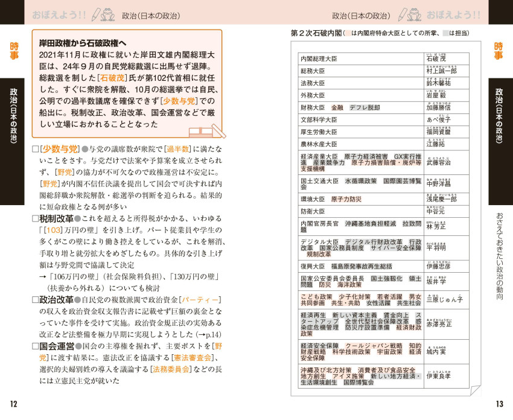
Task: Follow the →p.14 page reference
Action: 208,335
